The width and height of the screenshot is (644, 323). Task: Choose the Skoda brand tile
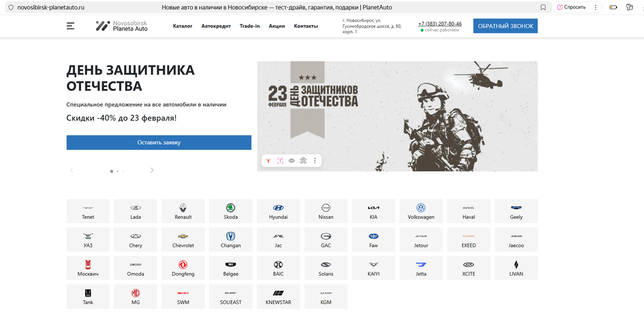(231, 211)
